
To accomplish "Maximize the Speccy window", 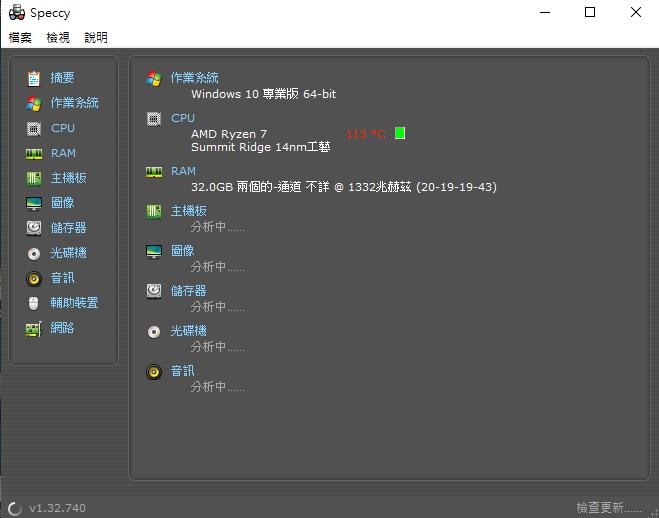I will coord(590,12).
